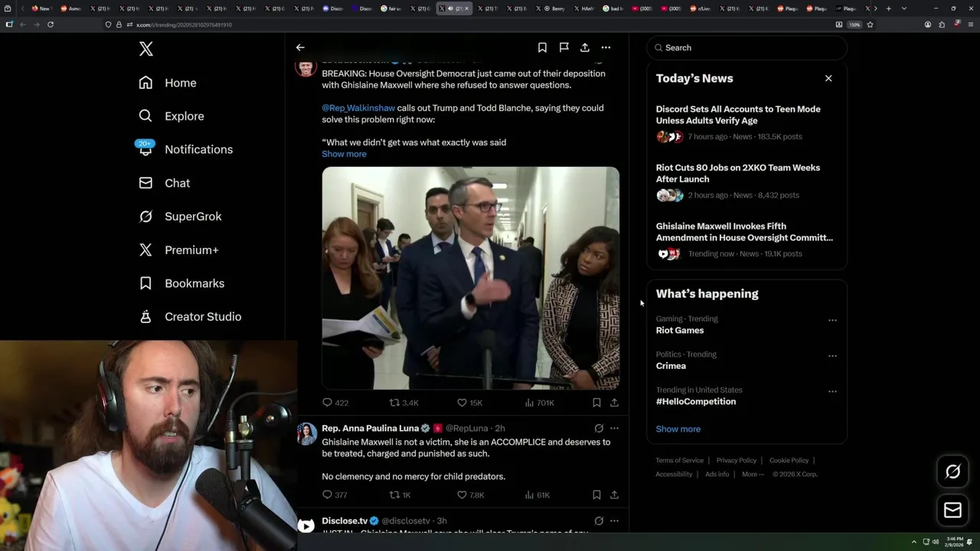Open Bookmarks in the sidebar
980x551 pixels.
coord(181,283)
